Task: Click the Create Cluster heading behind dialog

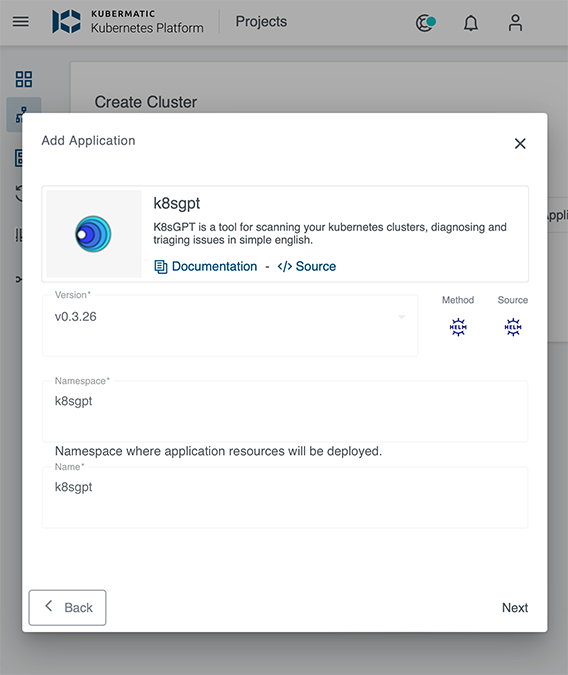Action: click(146, 102)
